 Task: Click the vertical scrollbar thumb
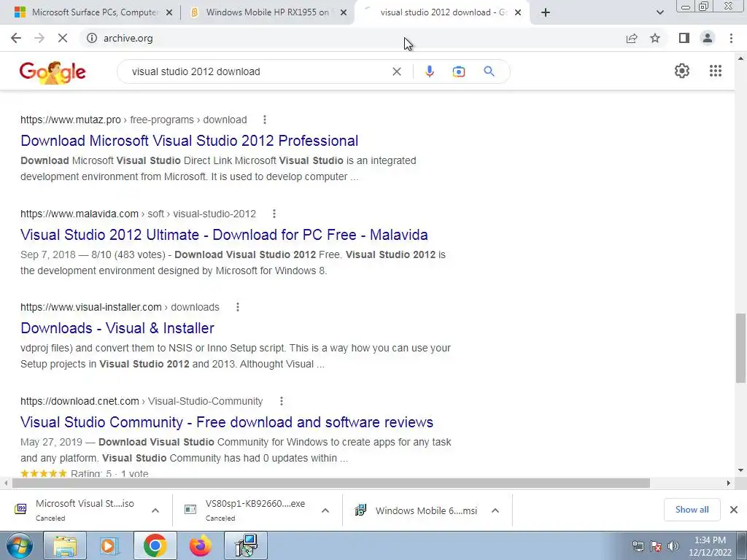pos(740,348)
